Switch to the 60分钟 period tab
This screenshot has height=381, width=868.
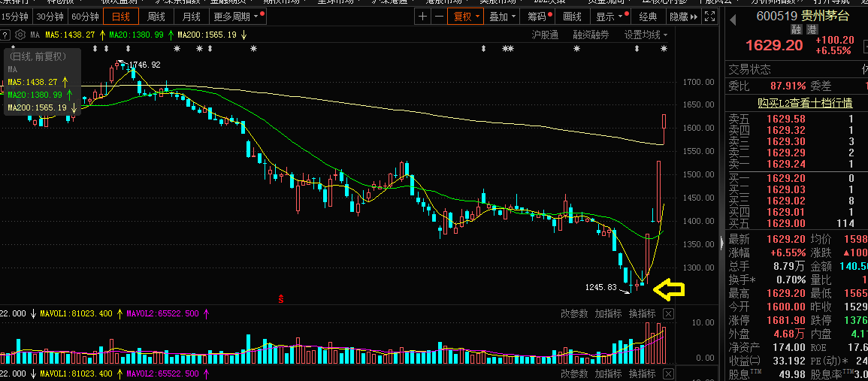point(85,17)
